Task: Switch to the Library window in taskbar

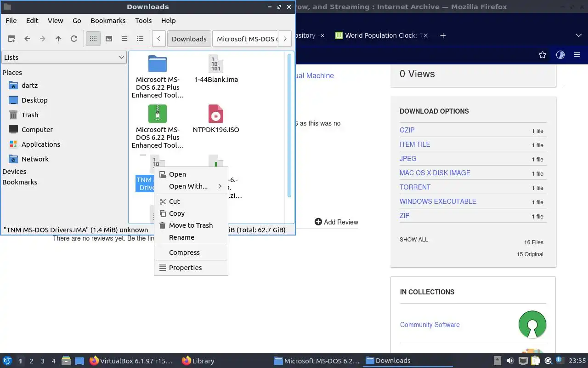Action: 198,361
